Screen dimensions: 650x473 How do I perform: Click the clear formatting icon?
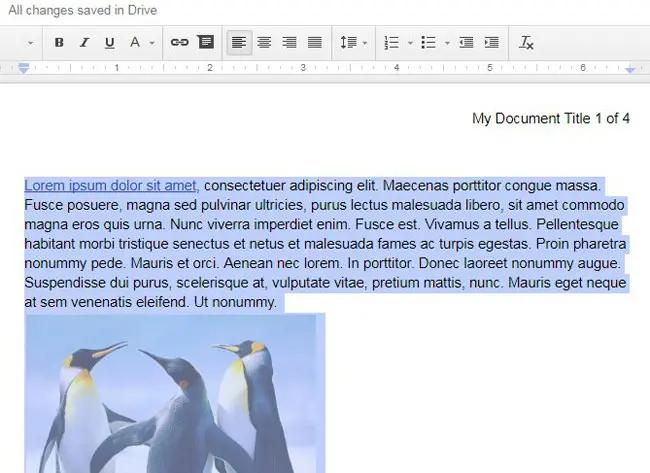pos(527,43)
